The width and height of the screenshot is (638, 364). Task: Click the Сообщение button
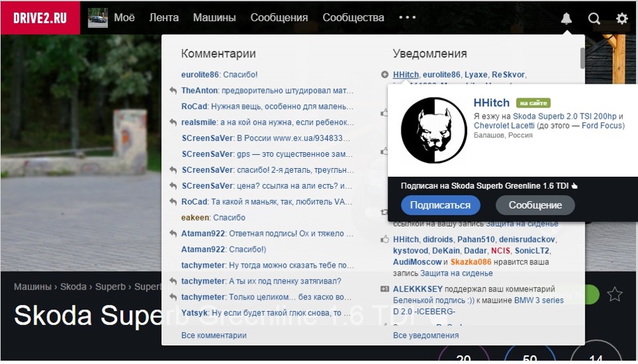click(x=535, y=205)
